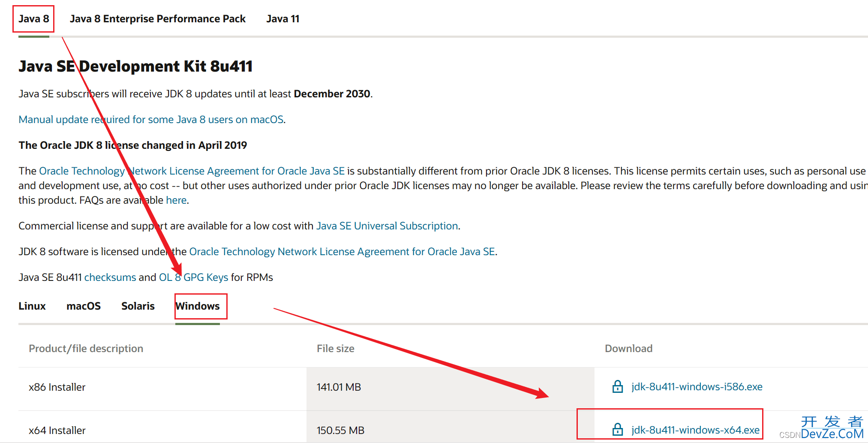
Task: Click the 'File size' column header
Action: point(336,348)
